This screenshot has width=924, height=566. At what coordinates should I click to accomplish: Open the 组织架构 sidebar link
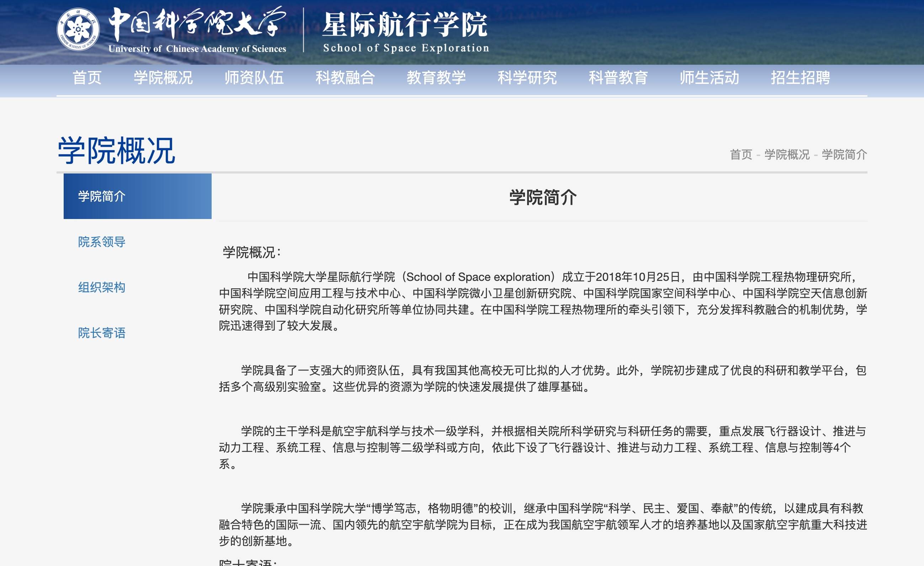coord(102,288)
